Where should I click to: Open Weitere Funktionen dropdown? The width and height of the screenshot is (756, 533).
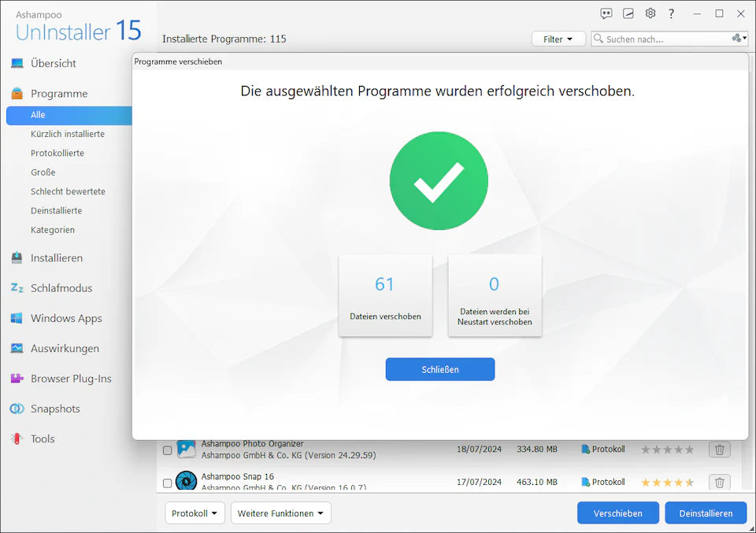[x=280, y=513]
